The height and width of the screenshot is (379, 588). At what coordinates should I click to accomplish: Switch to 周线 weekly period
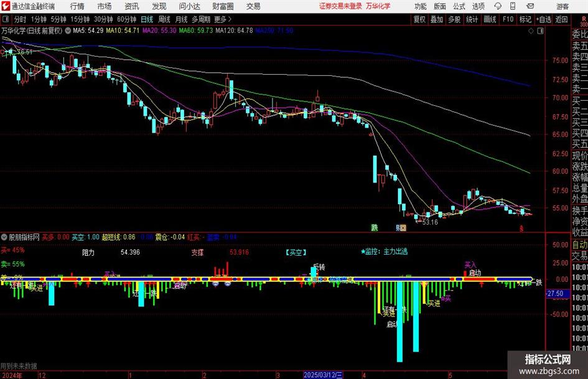pyautogui.click(x=164, y=19)
